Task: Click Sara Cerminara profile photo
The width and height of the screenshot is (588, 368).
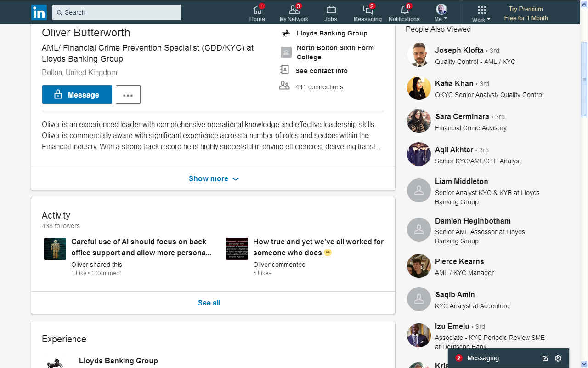Action: pyautogui.click(x=419, y=121)
